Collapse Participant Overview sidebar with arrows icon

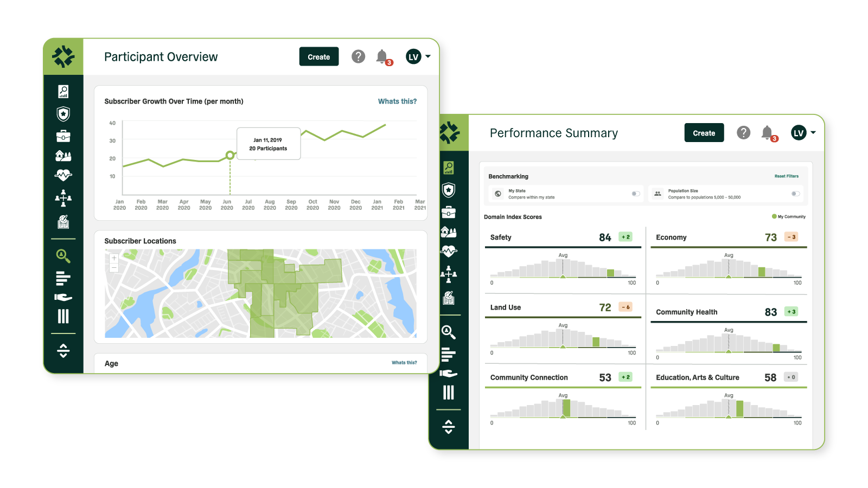pyautogui.click(x=63, y=351)
